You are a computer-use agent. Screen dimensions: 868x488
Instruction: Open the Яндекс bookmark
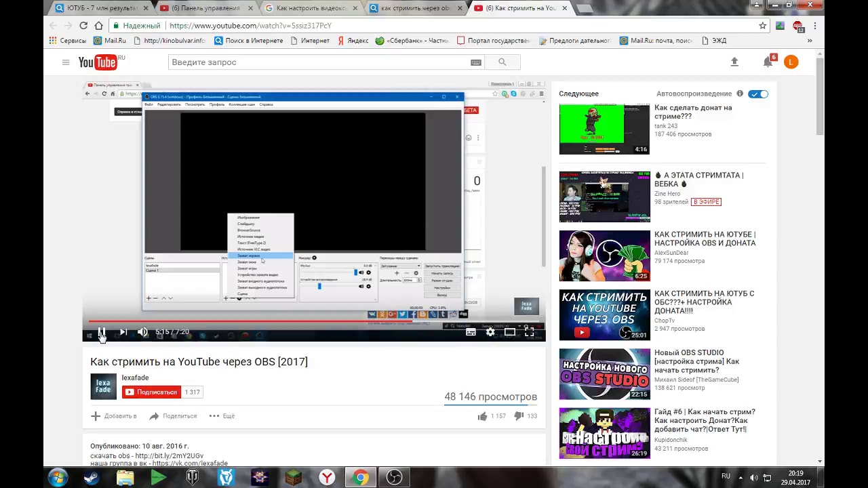352,41
